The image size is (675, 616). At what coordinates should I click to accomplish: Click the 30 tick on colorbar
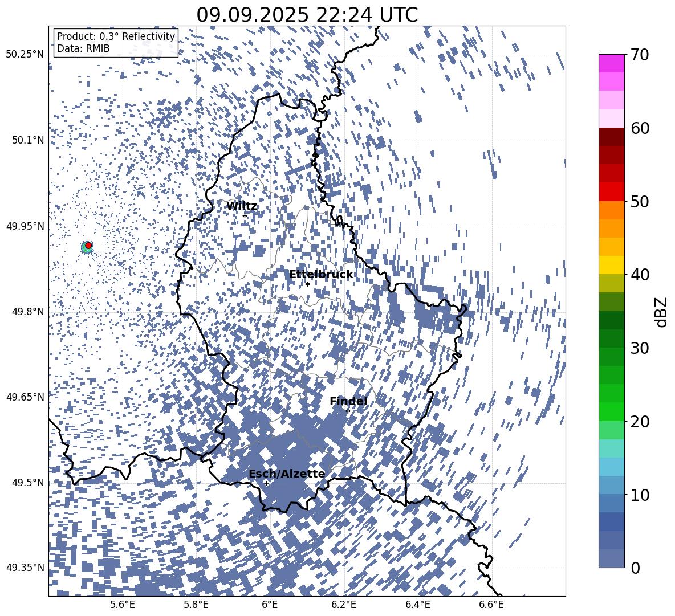(640, 348)
